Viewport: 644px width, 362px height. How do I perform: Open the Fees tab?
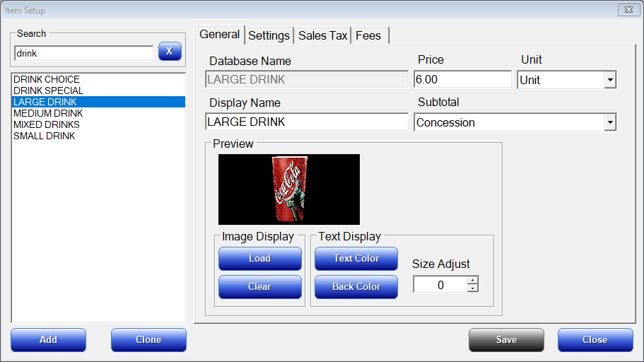369,36
